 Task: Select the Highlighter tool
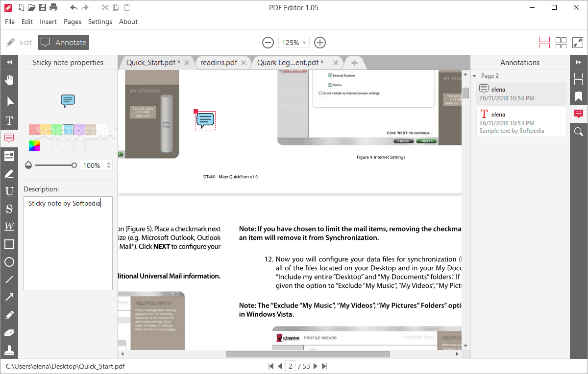click(x=9, y=174)
